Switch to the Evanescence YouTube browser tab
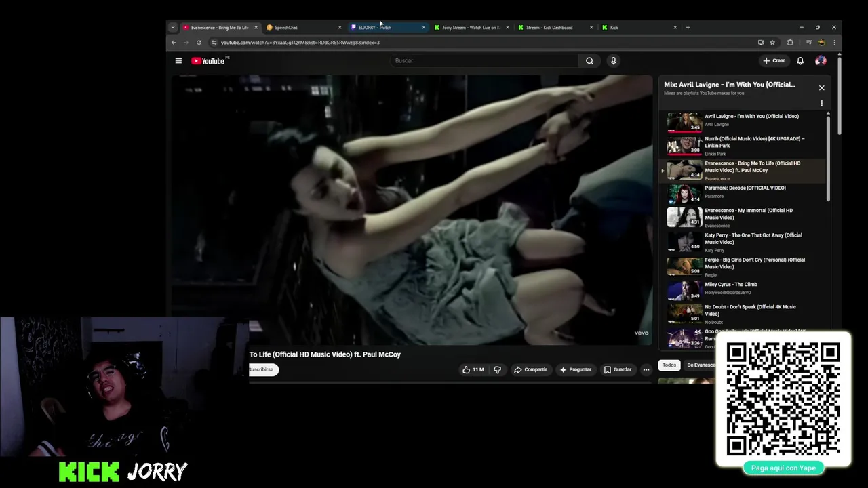 tap(220, 28)
